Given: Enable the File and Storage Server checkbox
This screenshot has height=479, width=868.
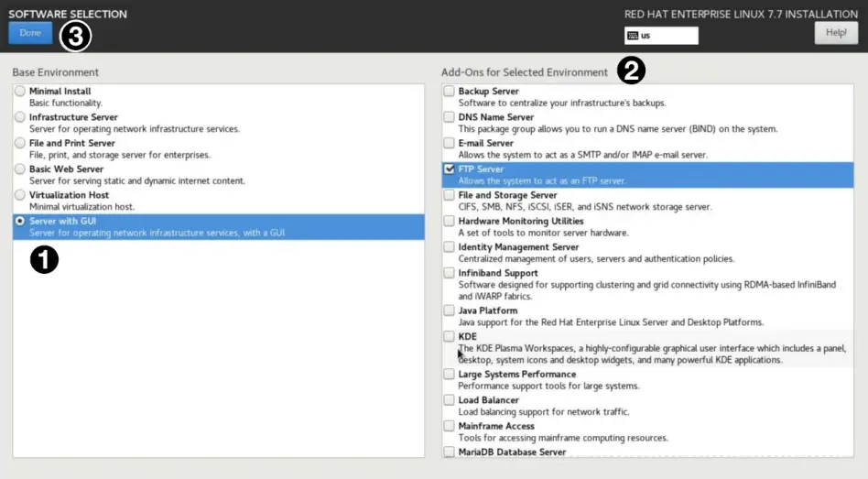Looking at the screenshot, I should (x=449, y=195).
